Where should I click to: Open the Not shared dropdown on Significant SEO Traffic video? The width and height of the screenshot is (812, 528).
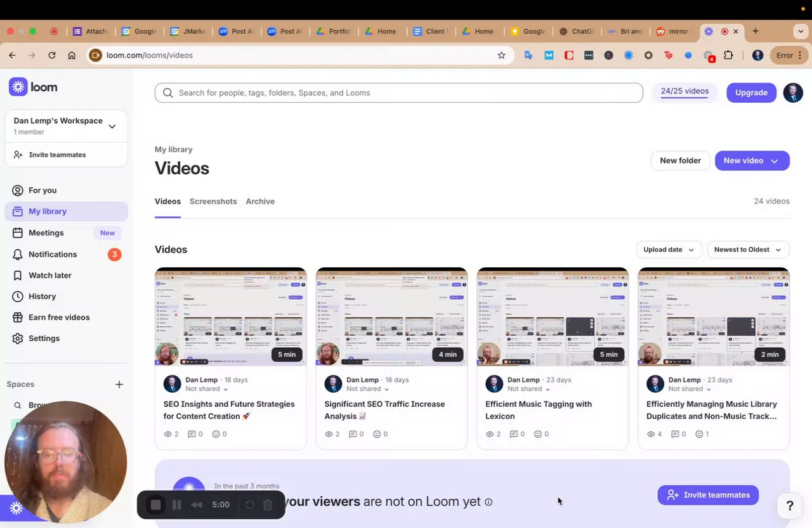368,389
